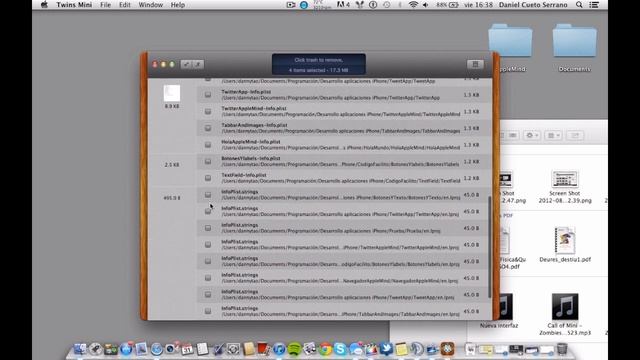Check the TabbarAndImages-Info.plist checkbox
This screenshot has width=640, height=360.
[x=208, y=128]
